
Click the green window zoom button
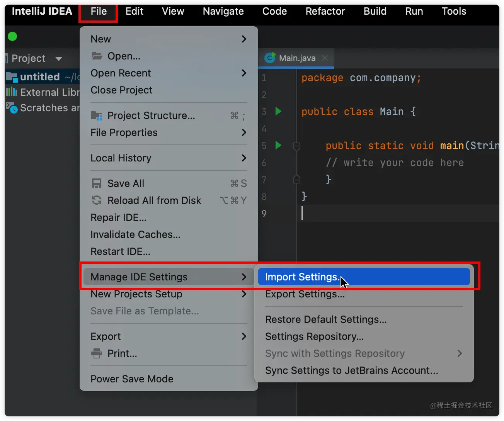click(x=12, y=36)
